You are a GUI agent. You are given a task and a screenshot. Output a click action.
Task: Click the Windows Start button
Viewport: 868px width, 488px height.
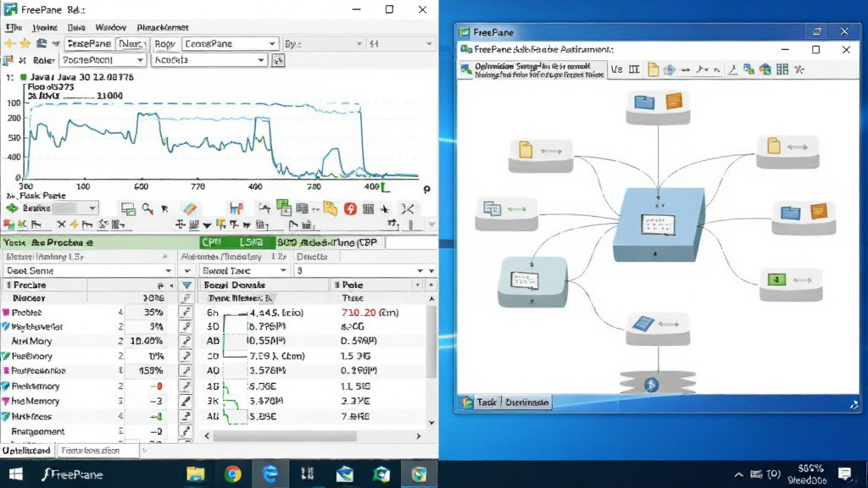coord(15,474)
